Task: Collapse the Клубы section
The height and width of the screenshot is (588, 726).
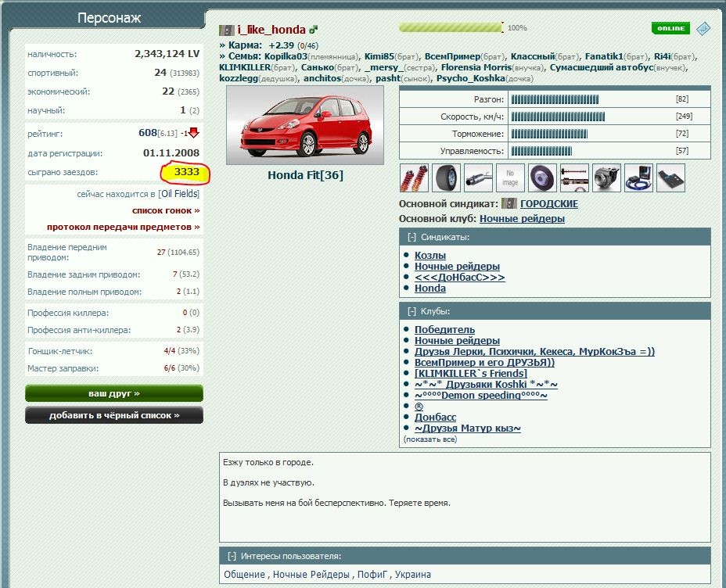Action: tap(412, 311)
